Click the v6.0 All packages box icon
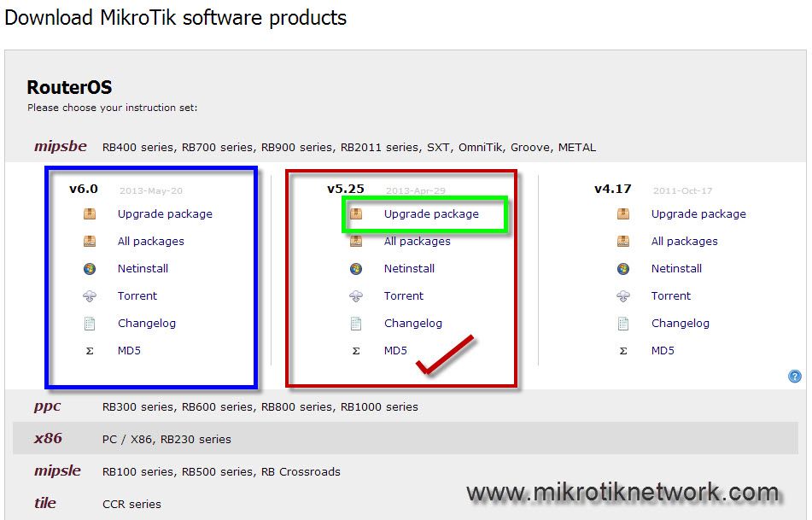Viewport: 812px width, 520px height. tap(90, 242)
